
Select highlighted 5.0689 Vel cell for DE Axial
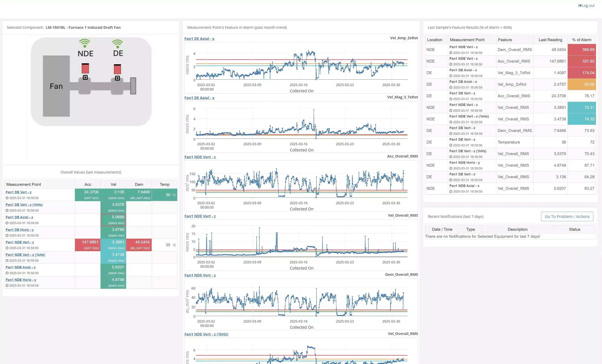pyautogui.click(x=113, y=220)
